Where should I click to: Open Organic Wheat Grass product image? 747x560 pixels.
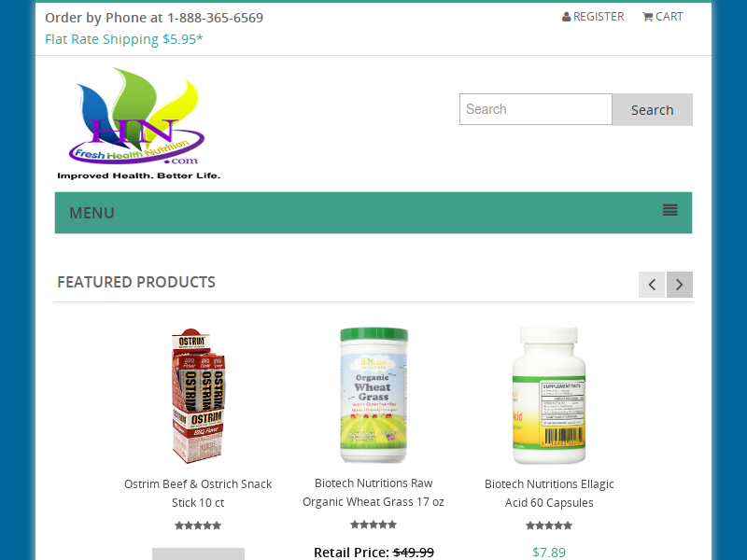[373, 395]
